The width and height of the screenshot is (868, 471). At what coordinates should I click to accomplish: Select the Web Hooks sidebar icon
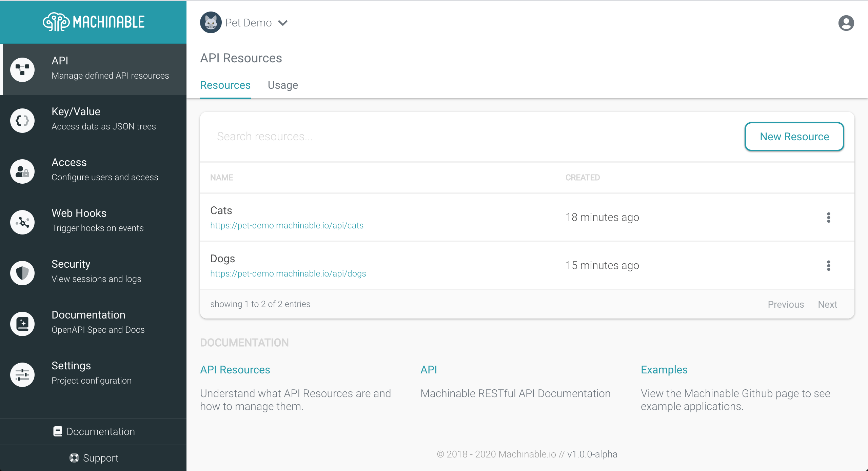pyautogui.click(x=22, y=222)
